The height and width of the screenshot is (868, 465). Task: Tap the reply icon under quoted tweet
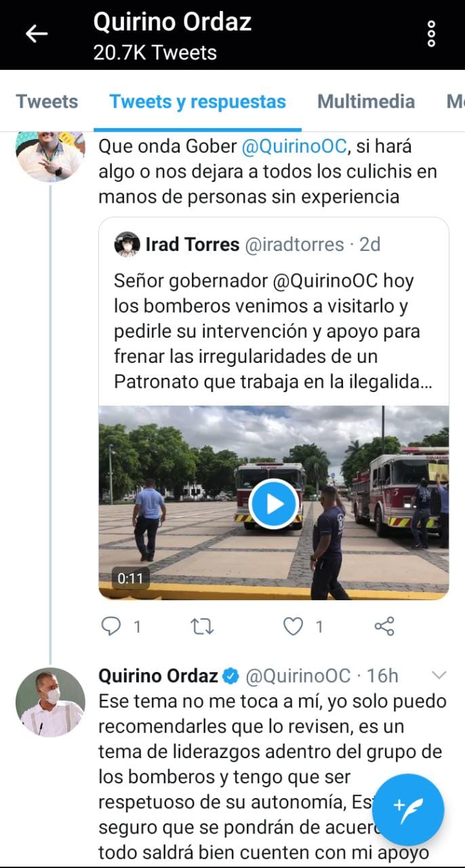click(x=110, y=626)
